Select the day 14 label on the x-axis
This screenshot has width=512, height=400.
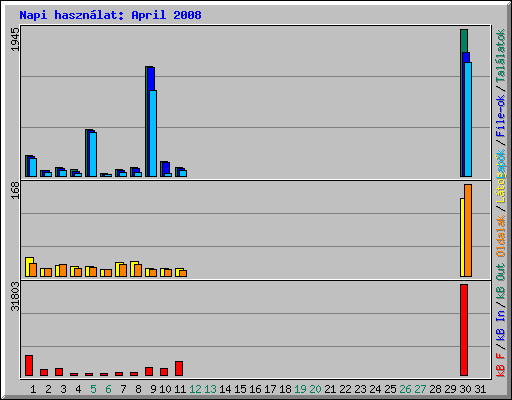click(225, 389)
